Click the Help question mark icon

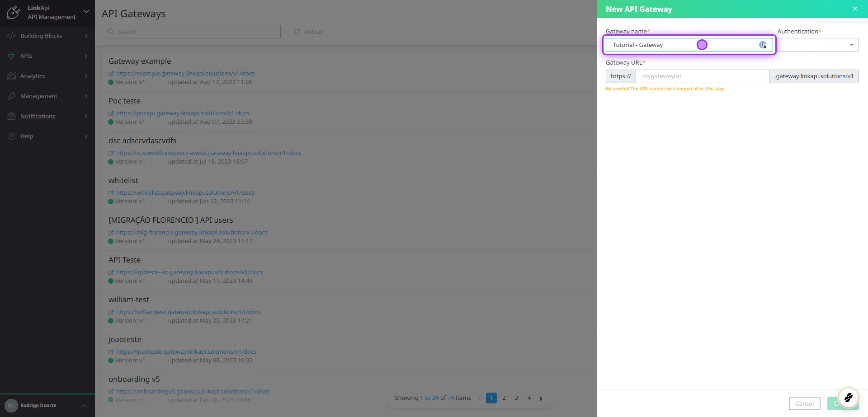[10, 136]
